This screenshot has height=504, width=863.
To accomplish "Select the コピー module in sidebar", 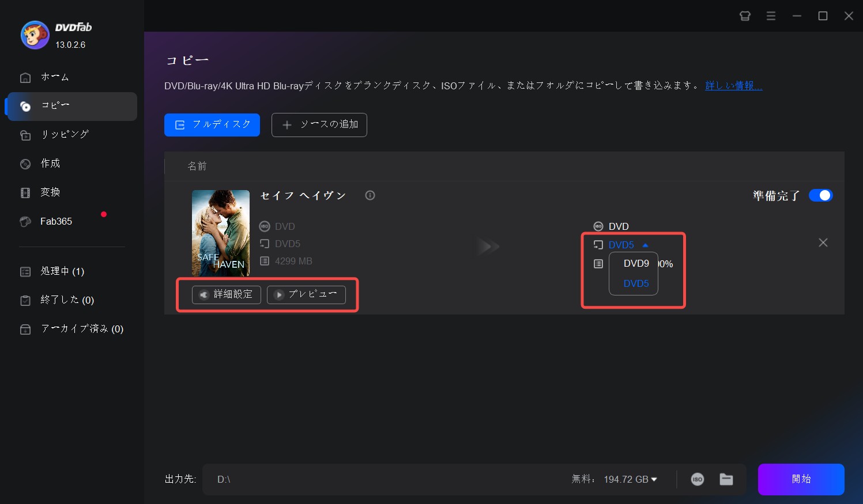I will point(72,106).
